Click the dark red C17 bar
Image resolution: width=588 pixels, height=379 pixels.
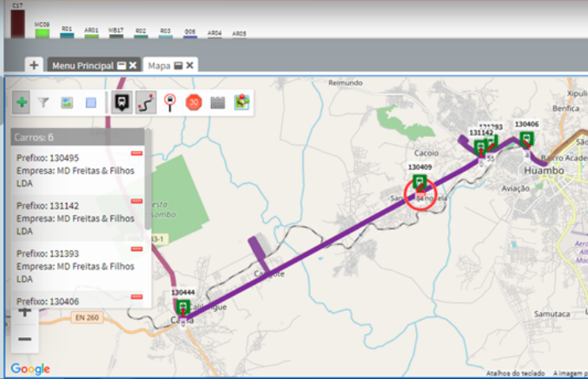coord(17,22)
